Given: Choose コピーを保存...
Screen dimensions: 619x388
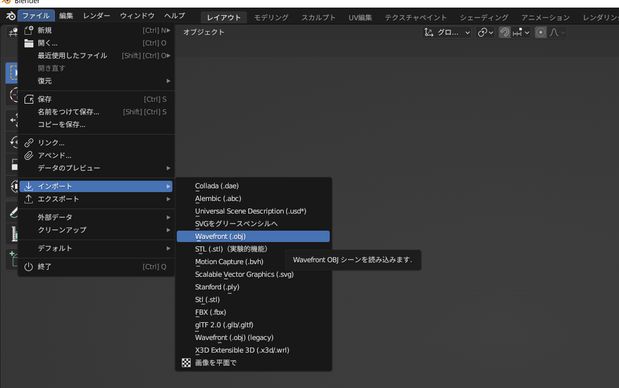Looking at the screenshot, I should (x=96, y=124).
